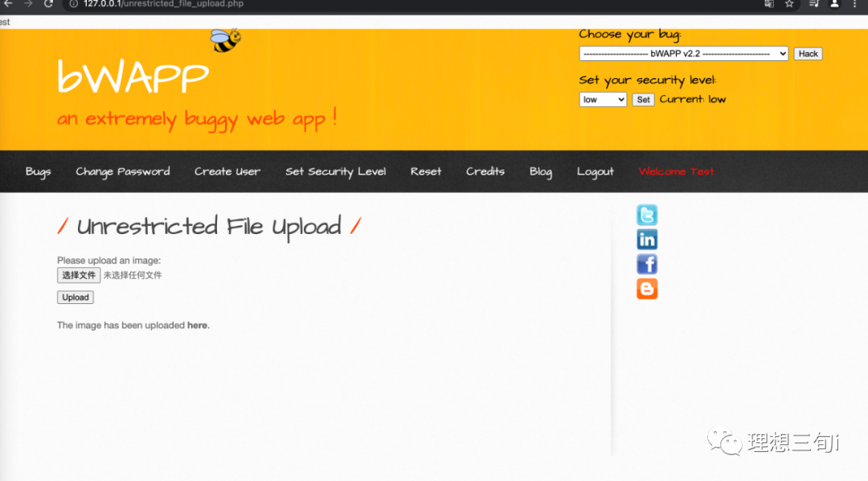Click the browser reload icon
Screen dimensions: 868x481
(48, 4)
